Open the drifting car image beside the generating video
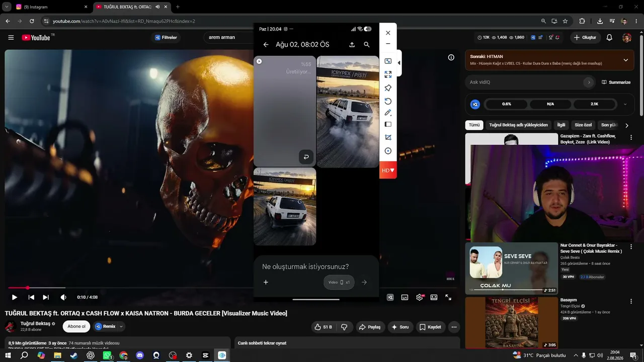The image size is (644, 362). coord(348,112)
